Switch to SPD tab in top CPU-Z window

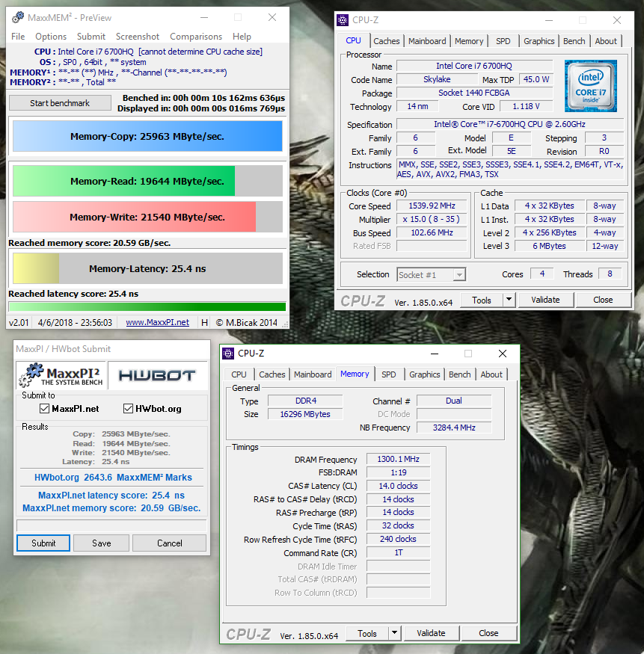coord(503,41)
